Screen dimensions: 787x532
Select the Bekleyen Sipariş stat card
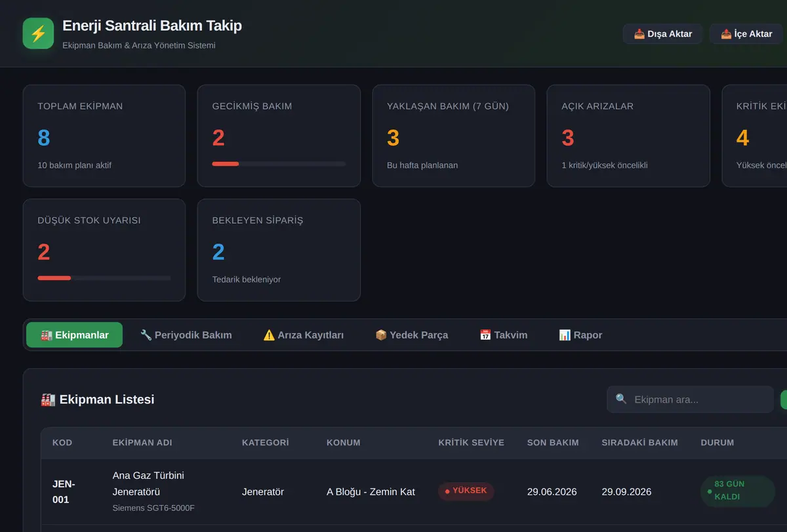[279, 250]
